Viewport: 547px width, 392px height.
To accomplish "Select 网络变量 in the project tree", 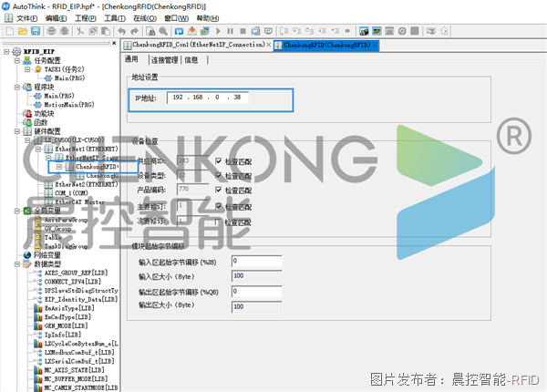I will tap(47, 255).
